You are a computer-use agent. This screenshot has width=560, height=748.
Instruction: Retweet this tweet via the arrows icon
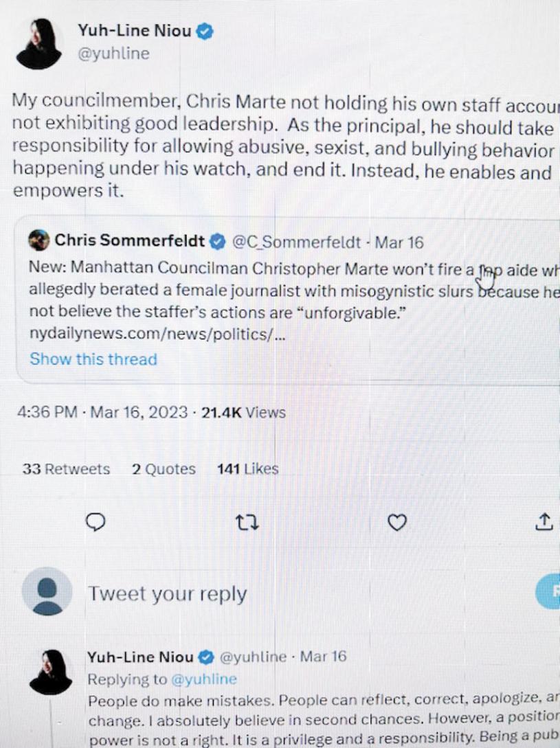(247, 523)
